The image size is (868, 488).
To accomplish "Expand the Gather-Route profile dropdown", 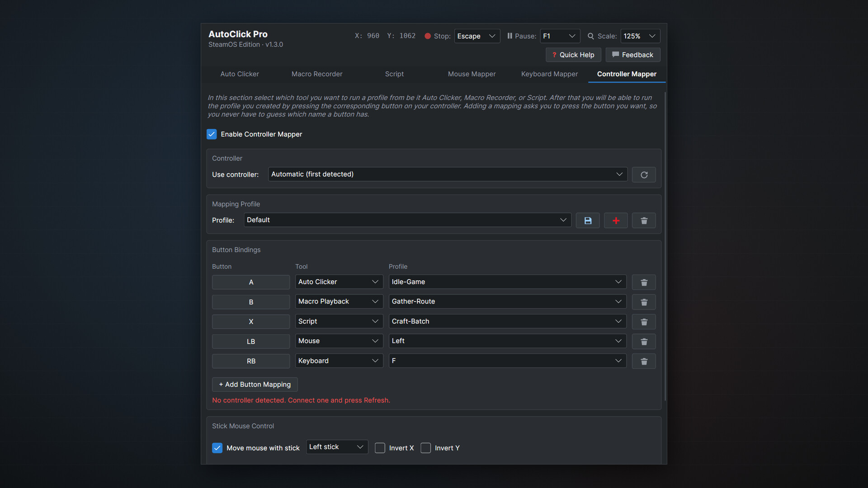I will click(507, 301).
